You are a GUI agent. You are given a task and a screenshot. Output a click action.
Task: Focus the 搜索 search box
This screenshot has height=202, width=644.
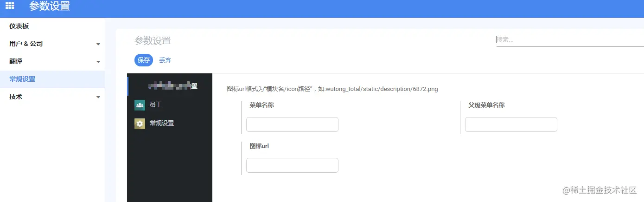click(x=570, y=40)
